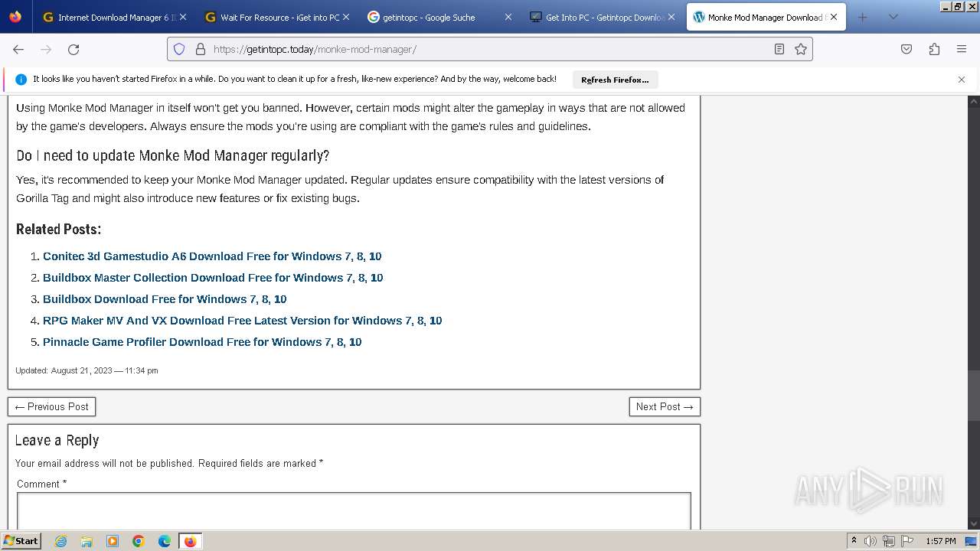980x551 pixels.
Task: Open volume control in system tray
Action: click(x=871, y=541)
